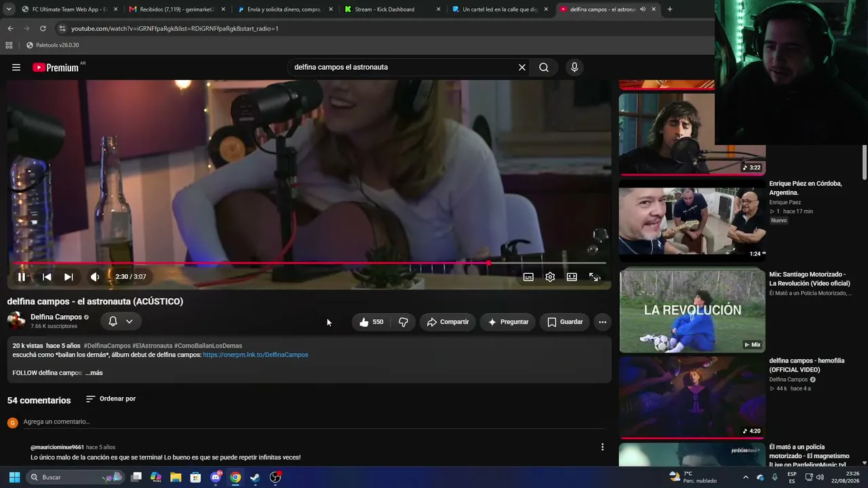Open the player settings gear
Viewport: 868px width, 488px height.
tap(550, 277)
